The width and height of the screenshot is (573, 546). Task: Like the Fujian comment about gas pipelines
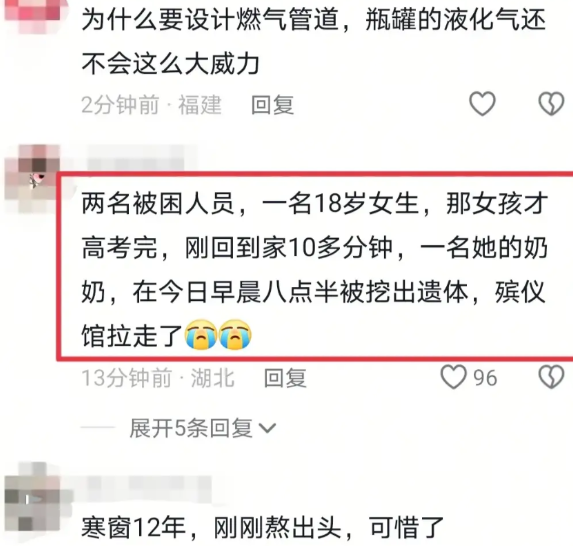coord(482,104)
